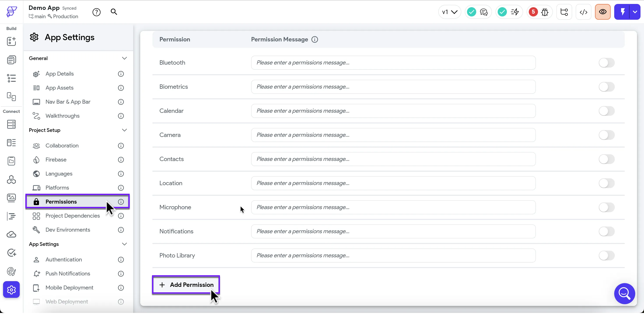This screenshot has width=644, height=316.
Task: Click the Location permission message field
Action: (393, 183)
